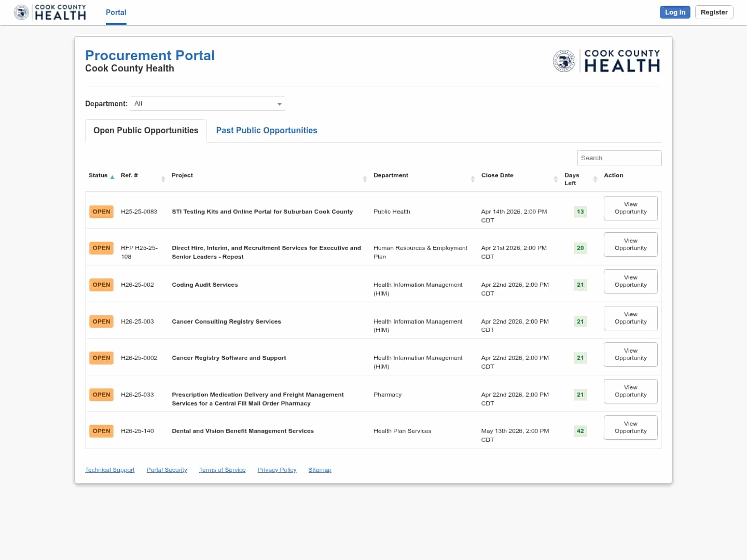Sort by Department column sort arrows
Image resolution: width=747 pixels, height=560 pixels.
[x=473, y=179]
